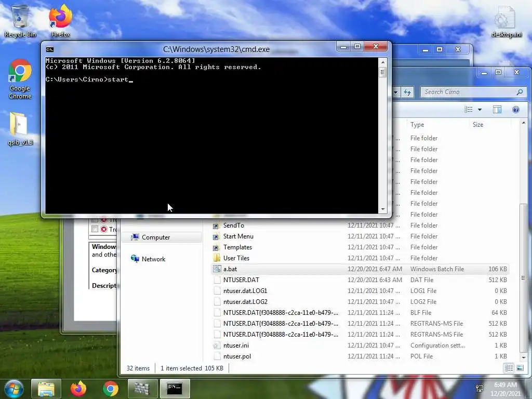Select the Start Menu folder row
The width and height of the screenshot is (532, 399).
(360, 236)
